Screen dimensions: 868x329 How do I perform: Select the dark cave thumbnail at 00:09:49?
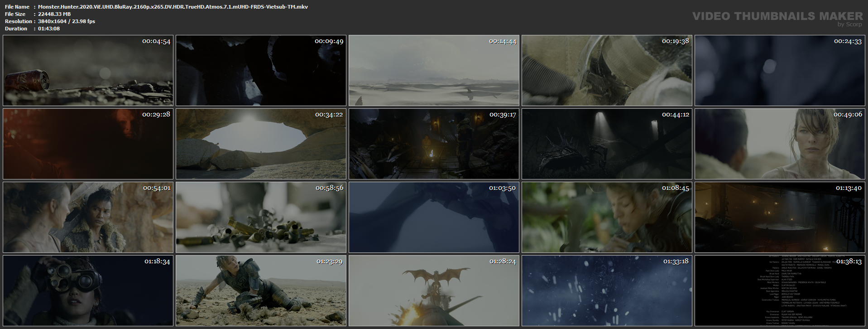(261, 71)
